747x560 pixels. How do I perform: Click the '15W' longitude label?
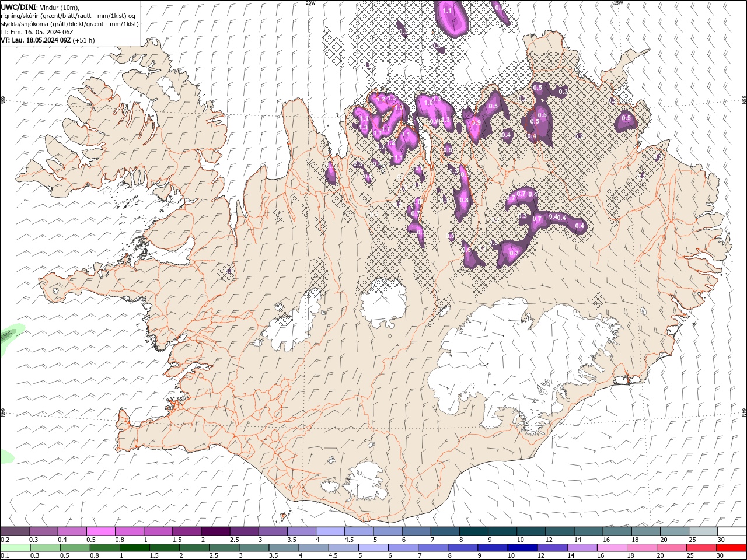(617, 3)
